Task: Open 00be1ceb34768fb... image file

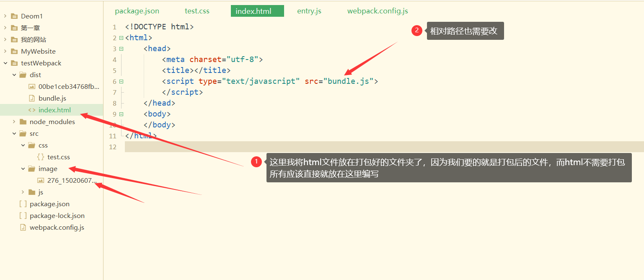Action: click(x=69, y=86)
